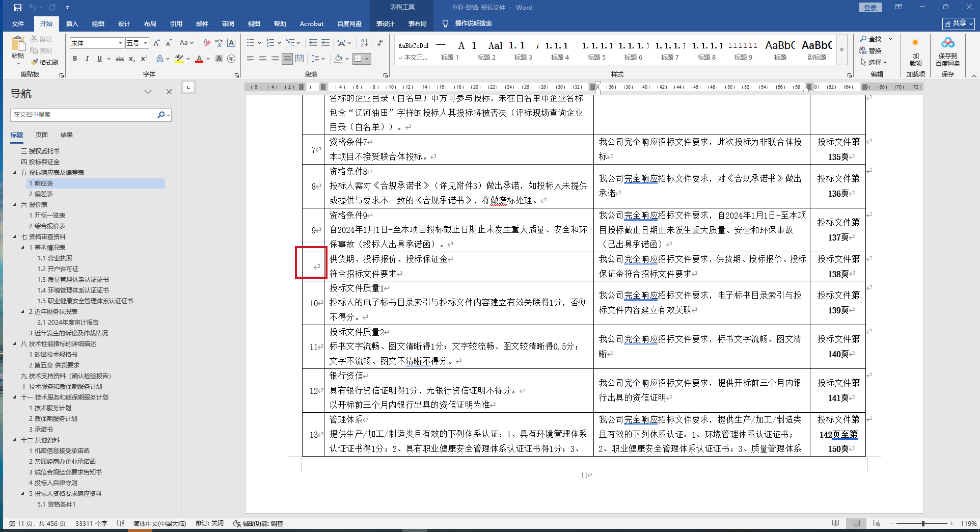Click the document search field
This screenshot has width=980, height=532.
pyautogui.click(x=84, y=115)
